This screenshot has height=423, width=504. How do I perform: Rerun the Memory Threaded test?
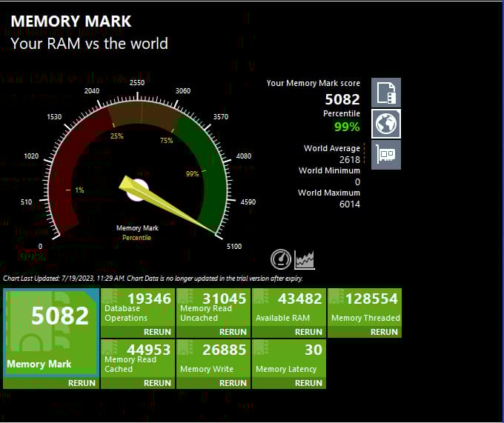(x=384, y=332)
